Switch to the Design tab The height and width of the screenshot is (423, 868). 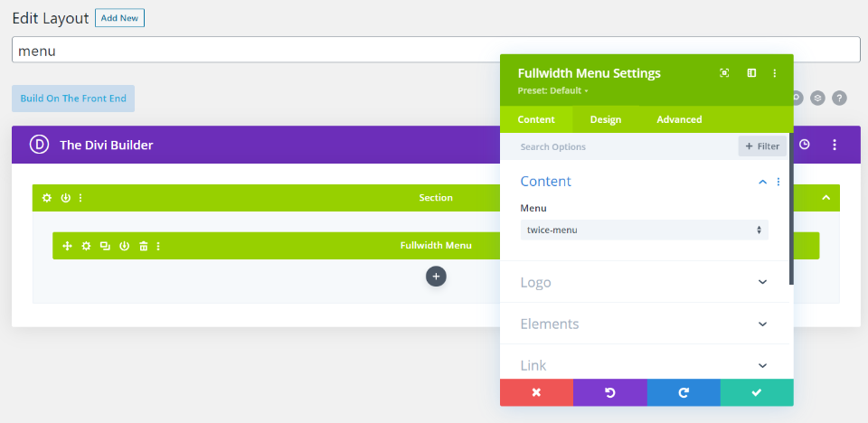[x=606, y=119]
